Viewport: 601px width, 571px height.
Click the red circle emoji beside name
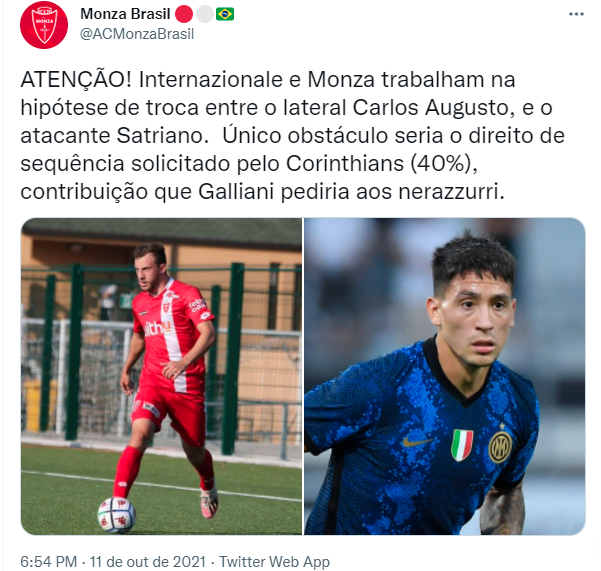184,15
